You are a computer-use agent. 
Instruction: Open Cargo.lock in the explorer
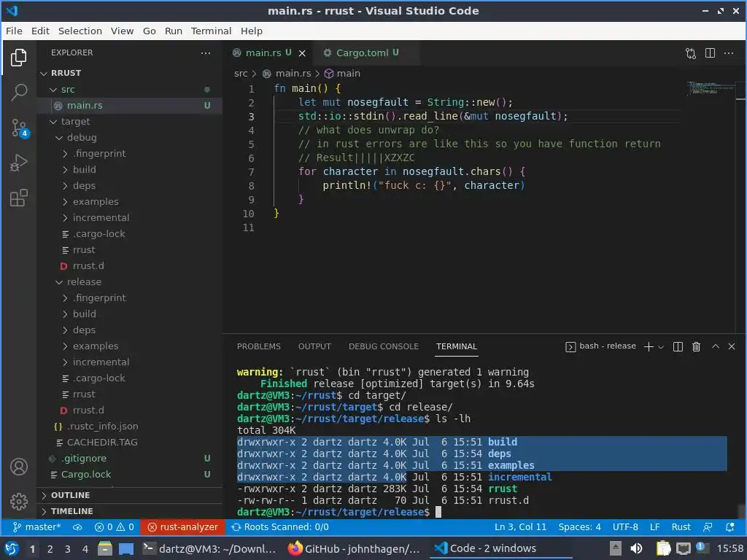coord(130,474)
